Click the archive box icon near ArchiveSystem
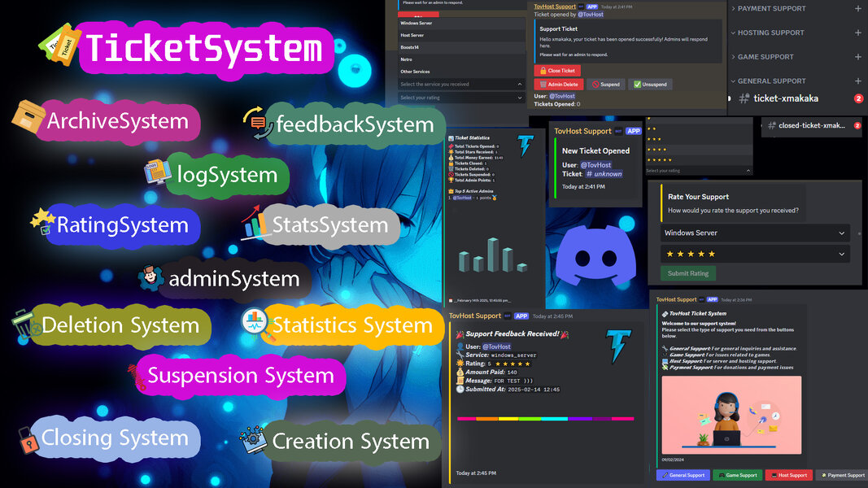 [28, 118]
